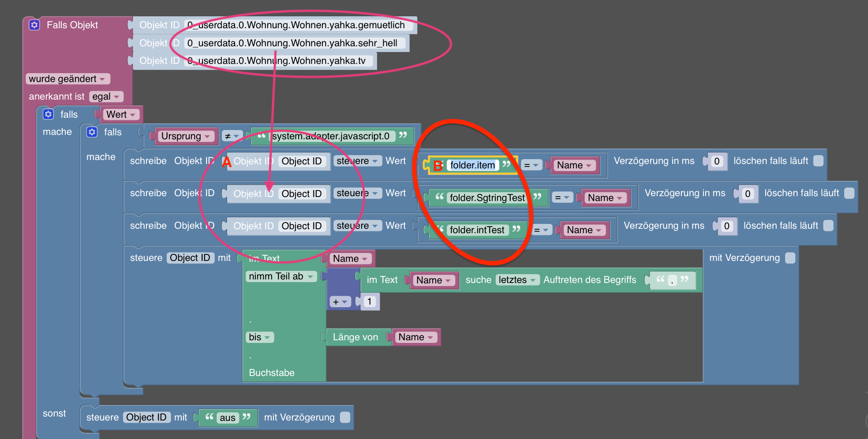The width and height of the screenshot is (868, 439).
Task: Edit the folder.SgtringTest text value
Action: point(487,198)
